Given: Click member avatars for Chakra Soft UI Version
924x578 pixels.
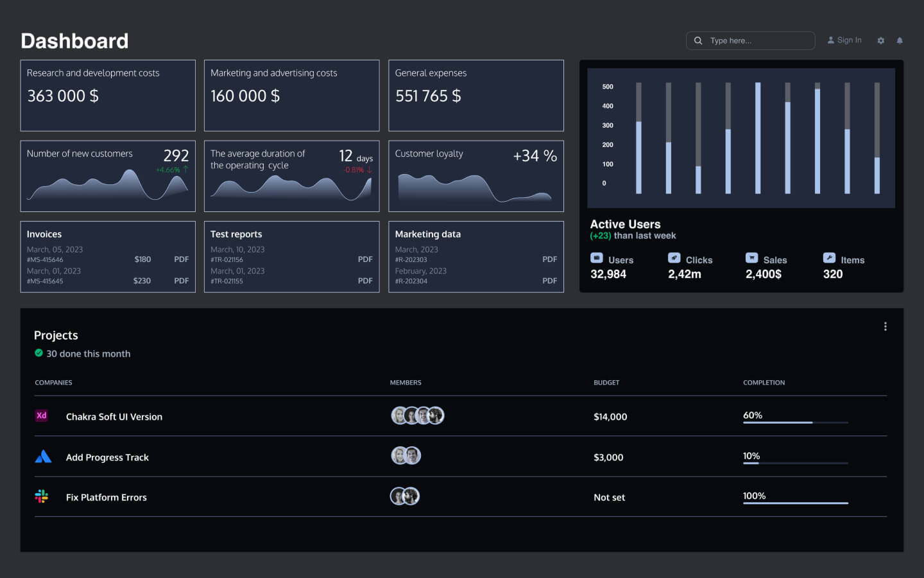Looking at the screenshot, I should point(418,416).
